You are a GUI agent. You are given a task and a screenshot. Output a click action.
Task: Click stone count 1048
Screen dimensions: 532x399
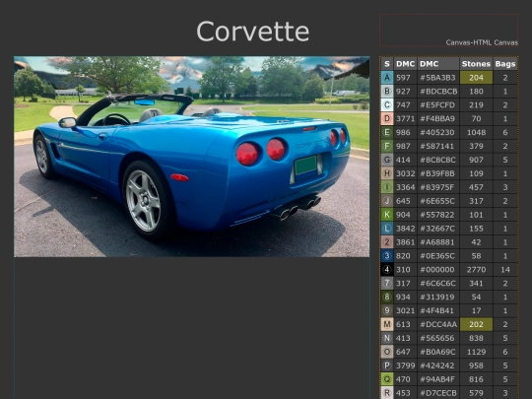(476, 132)
